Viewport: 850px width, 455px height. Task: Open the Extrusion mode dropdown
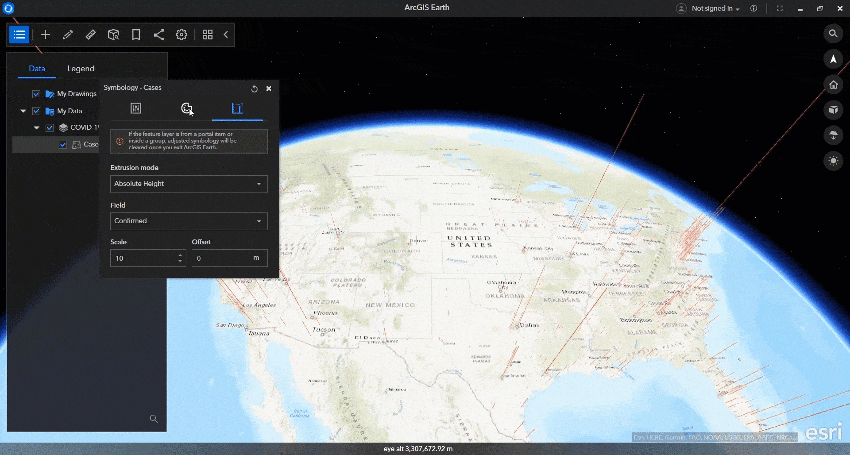point(189,184)
